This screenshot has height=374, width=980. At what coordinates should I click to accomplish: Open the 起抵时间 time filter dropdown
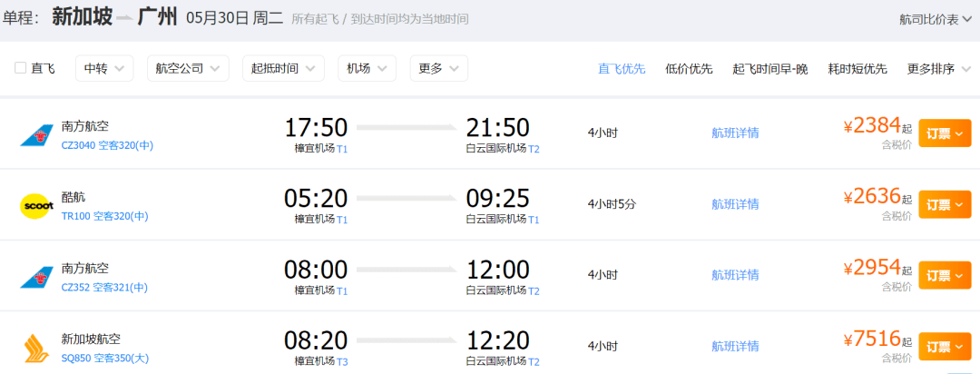click(x=283, y=68)
